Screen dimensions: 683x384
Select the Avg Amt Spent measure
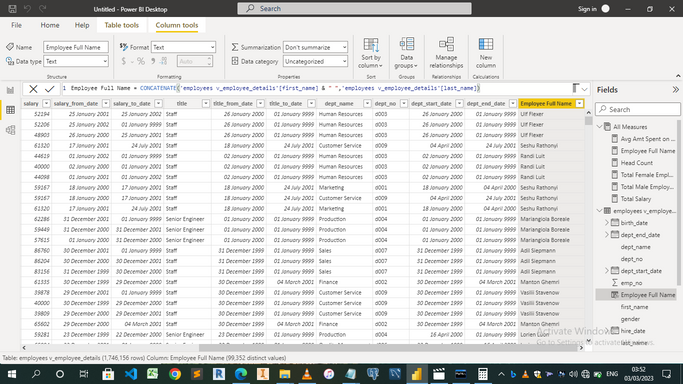643,139
